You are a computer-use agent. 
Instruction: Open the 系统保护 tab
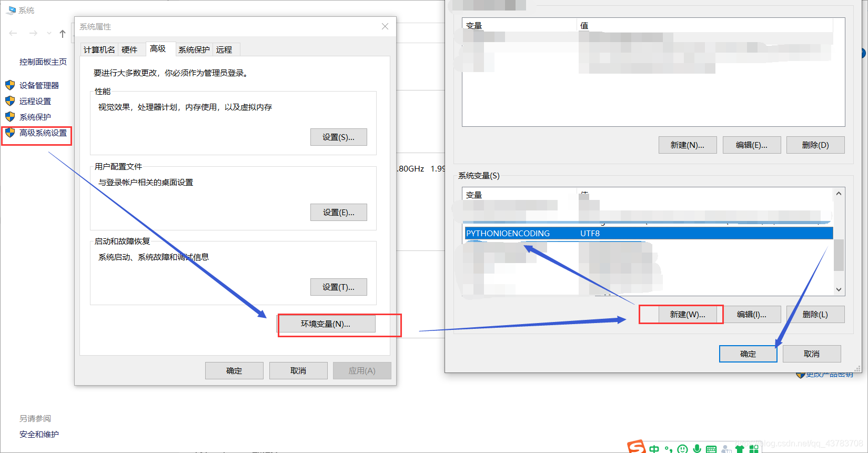click(x=194, y=49)
